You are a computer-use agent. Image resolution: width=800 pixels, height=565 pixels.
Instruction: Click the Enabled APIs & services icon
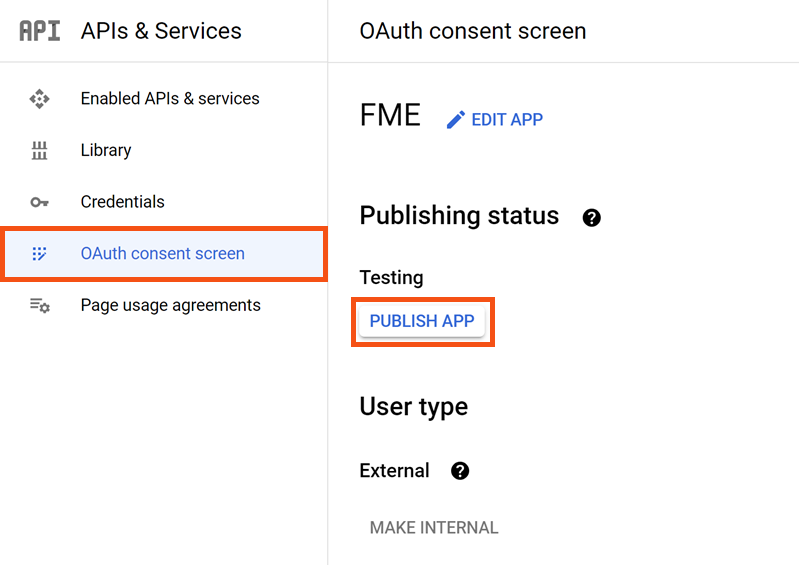coord(39,99)
